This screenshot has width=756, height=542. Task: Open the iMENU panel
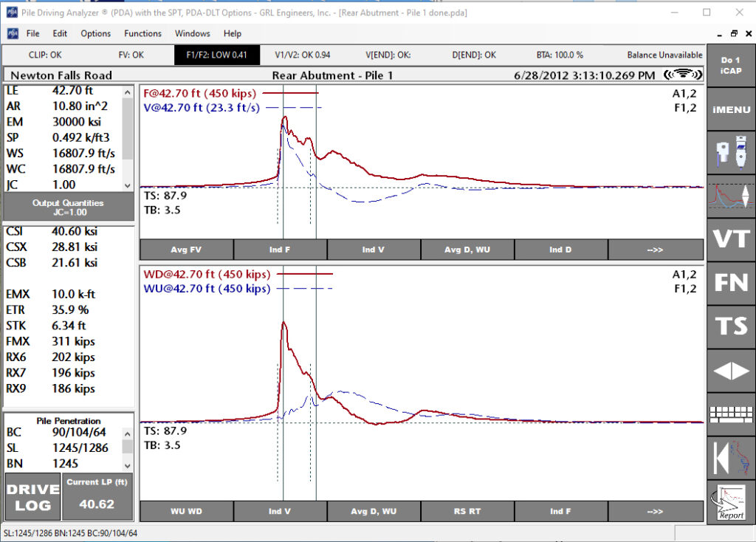pyautogui.click(x=731, y=109)
